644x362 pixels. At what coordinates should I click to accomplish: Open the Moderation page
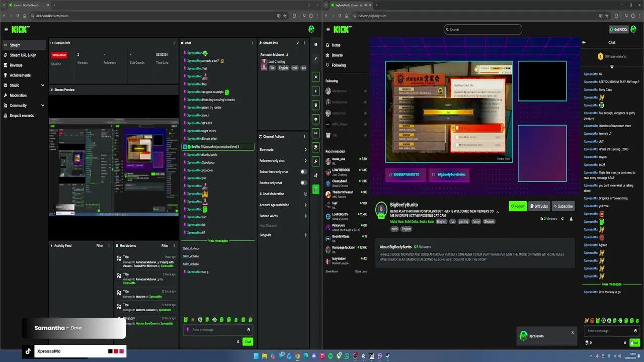[18, 96]
